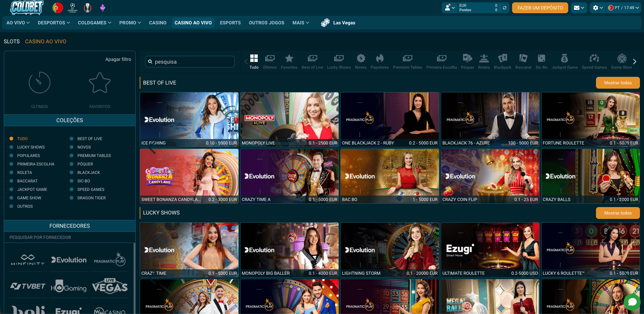The height and width of the screenshot is (314, 644).
Task: Expand the COLDGAMES menu
Action: pos(95,23)
